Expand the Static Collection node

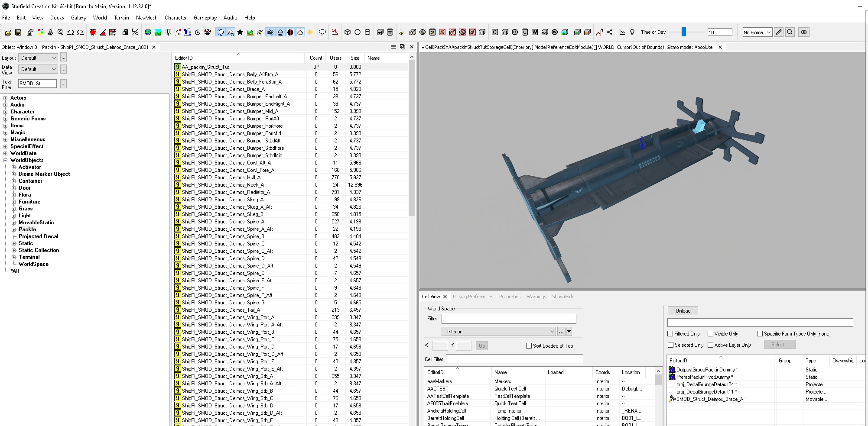click(x=14, y=250)
